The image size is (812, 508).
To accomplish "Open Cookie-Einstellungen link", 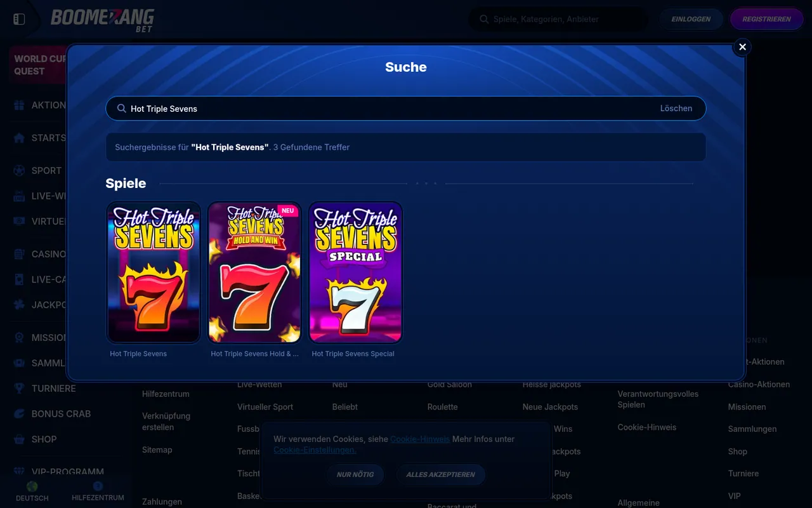I will pos(315,450).
